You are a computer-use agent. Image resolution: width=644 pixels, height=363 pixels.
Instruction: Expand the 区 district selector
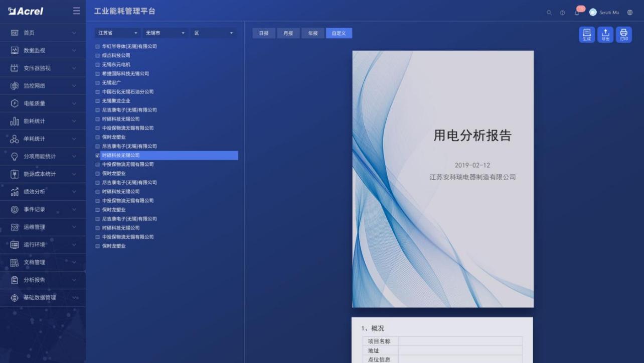click(x=213, y=32)
